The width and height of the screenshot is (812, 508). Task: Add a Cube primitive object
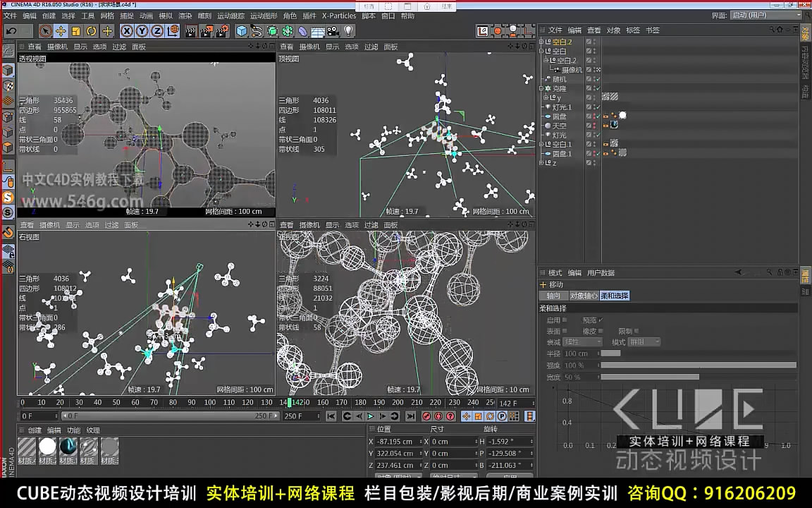pyautogui.click(x=241, y=31)
